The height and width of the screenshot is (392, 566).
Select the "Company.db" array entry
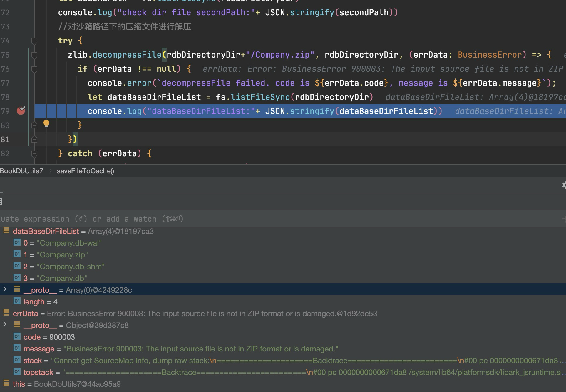pos(283,278)
